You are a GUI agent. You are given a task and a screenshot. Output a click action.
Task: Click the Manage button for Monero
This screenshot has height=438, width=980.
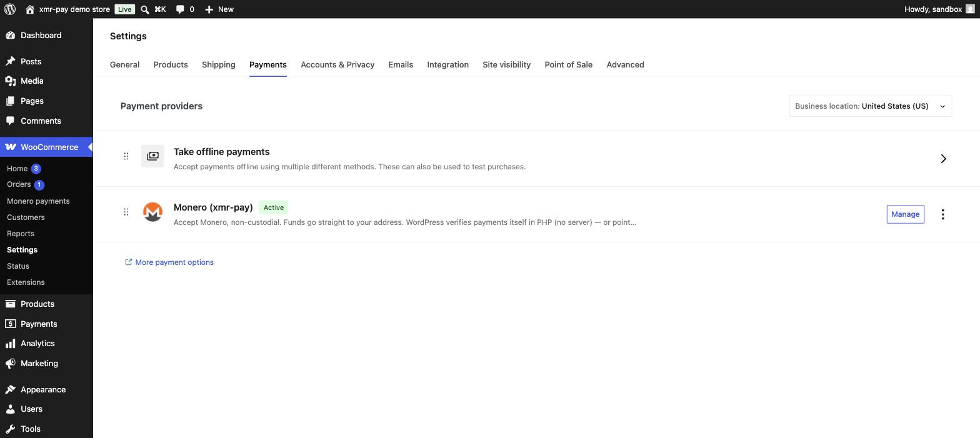906,214
